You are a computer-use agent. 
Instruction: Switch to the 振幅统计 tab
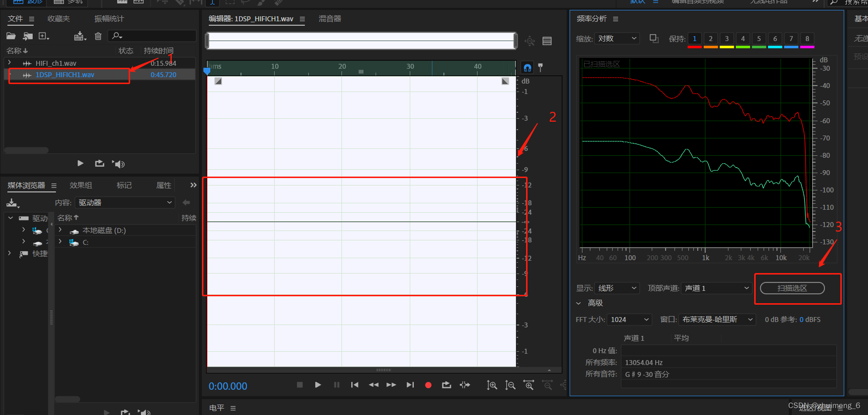109,19
